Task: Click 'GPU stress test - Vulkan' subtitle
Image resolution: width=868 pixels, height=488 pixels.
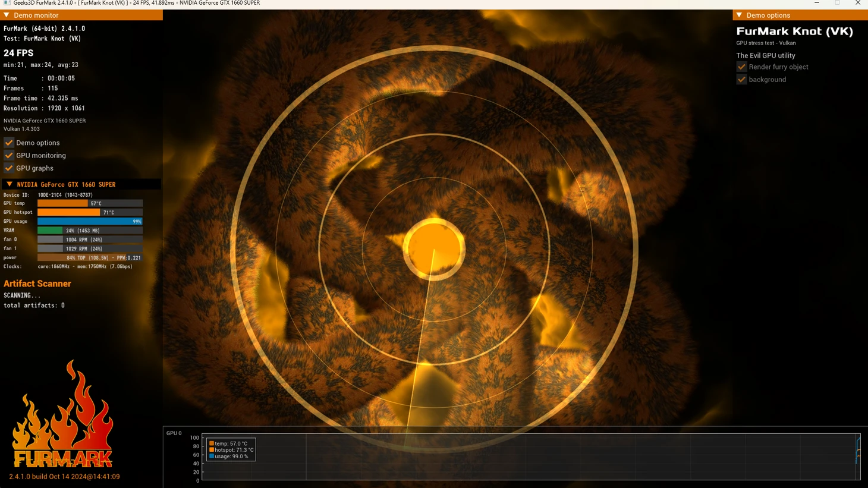Action: [x=766, y=43]
